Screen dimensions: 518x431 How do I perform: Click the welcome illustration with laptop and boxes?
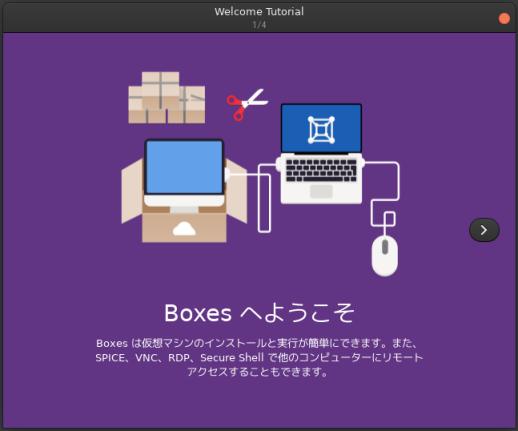(x=260, y=173)
